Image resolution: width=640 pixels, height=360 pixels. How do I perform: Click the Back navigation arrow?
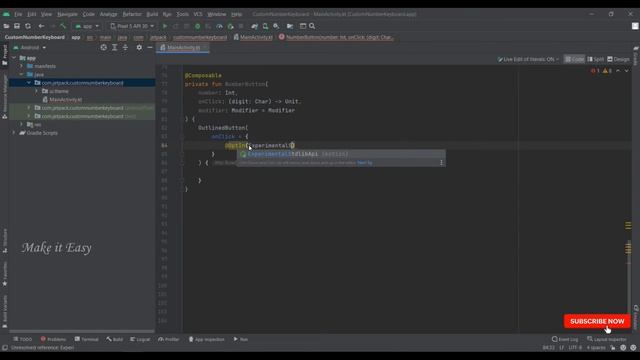click(x=41, y=26)
